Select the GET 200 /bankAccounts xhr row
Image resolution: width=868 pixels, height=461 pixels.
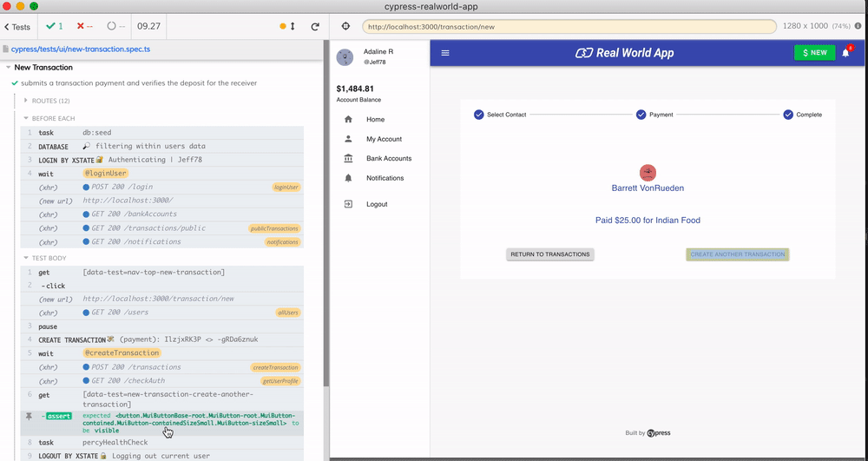click(x=161, y=214)
